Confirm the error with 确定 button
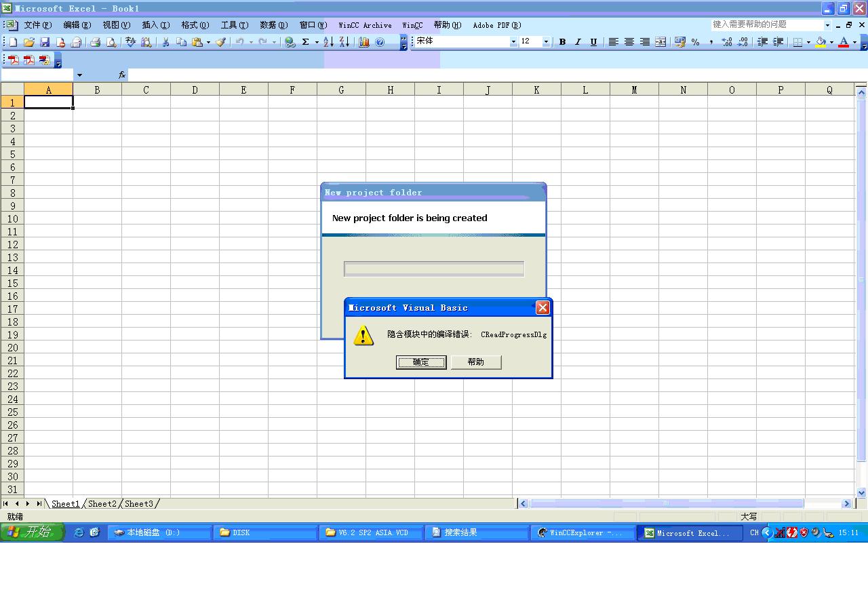The width and height of the screenshot is (868, 603). point(421,362)
